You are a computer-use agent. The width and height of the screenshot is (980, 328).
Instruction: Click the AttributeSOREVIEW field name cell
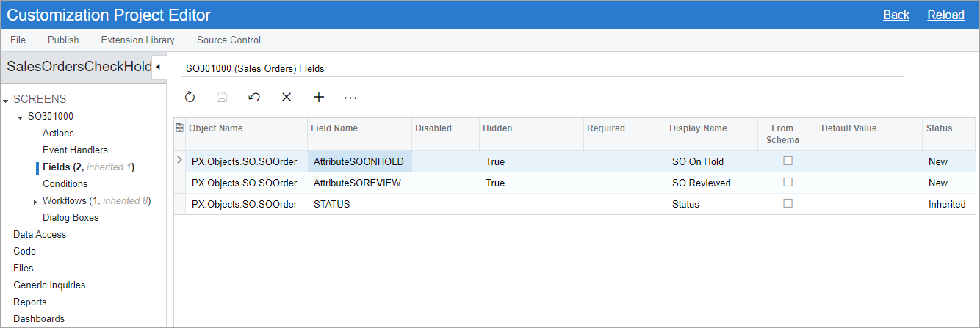(357, 183)
